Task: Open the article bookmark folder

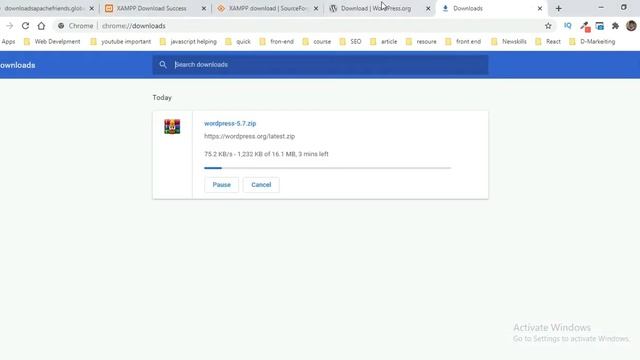Action: (x=384, y=42)
